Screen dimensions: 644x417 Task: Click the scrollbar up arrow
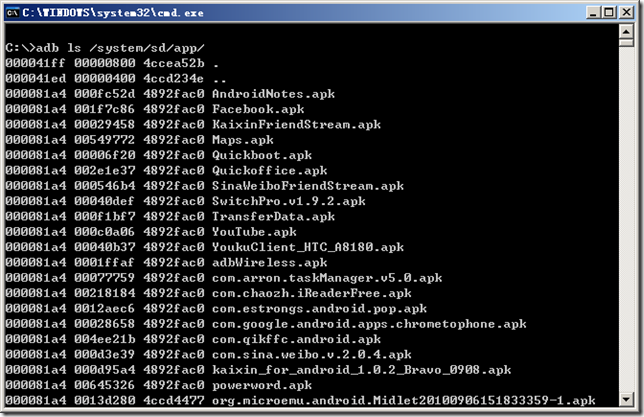(x=626, y=32)
